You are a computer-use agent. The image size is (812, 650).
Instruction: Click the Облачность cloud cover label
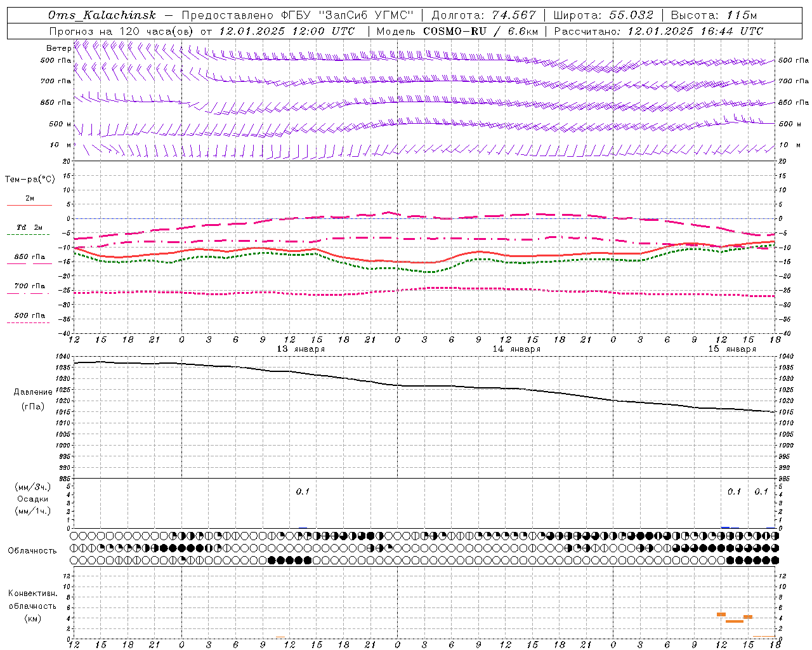(32, 551)
